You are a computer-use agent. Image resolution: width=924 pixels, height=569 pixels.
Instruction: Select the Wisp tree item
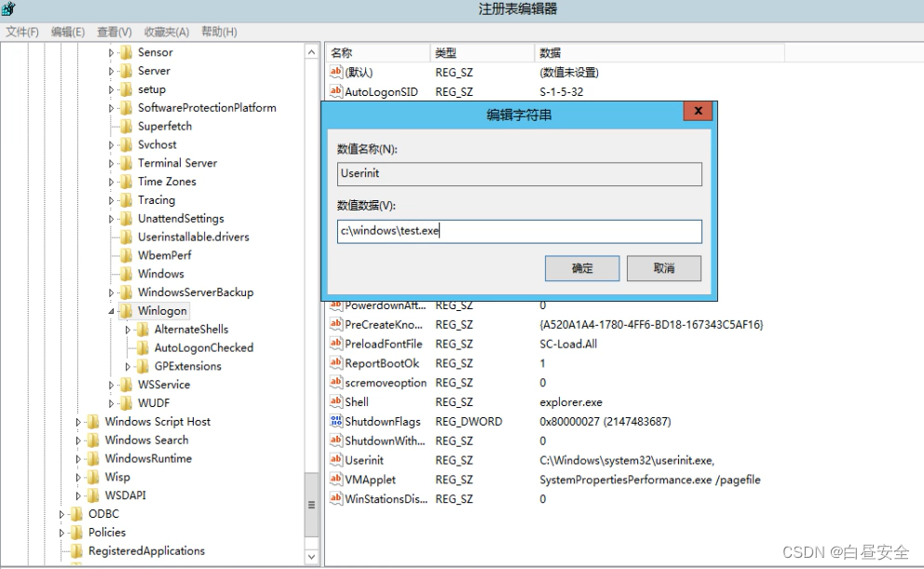click(x=117, y=477)
